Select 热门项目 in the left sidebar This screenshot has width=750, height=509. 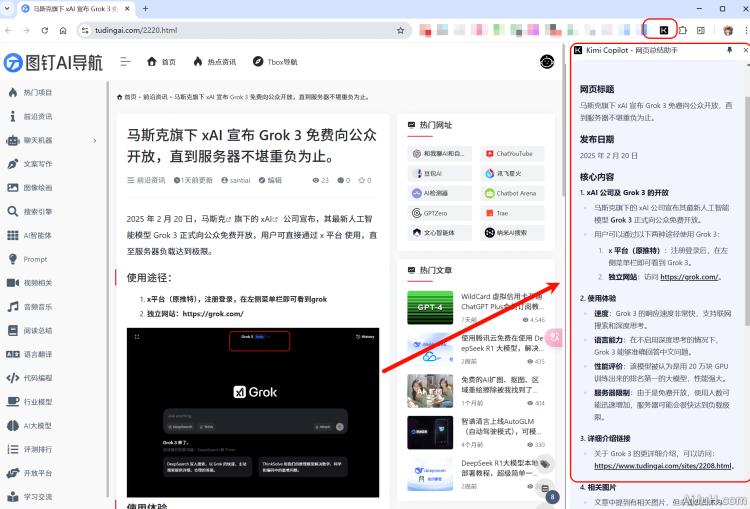pyautogui.click(x=31, y=92)
